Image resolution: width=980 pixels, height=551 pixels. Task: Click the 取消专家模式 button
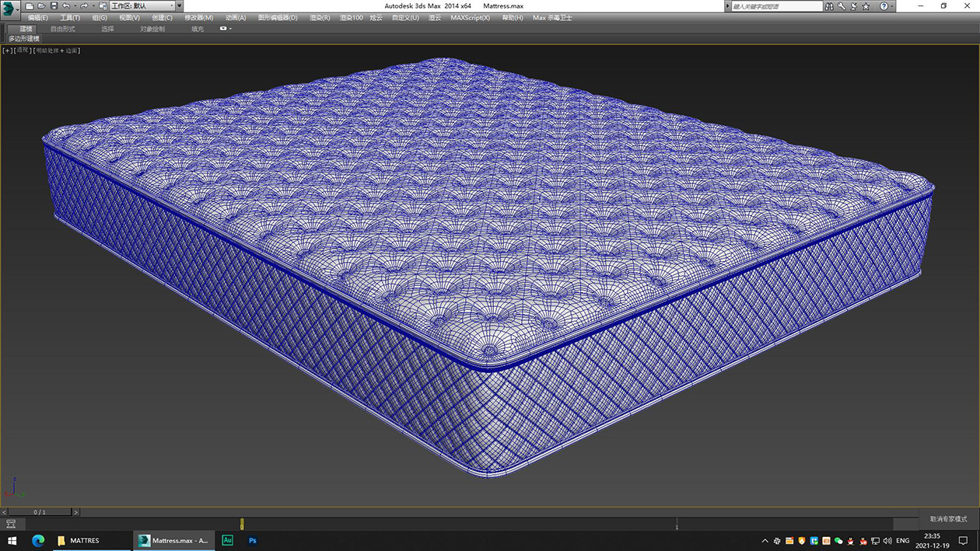pos(948,519)
